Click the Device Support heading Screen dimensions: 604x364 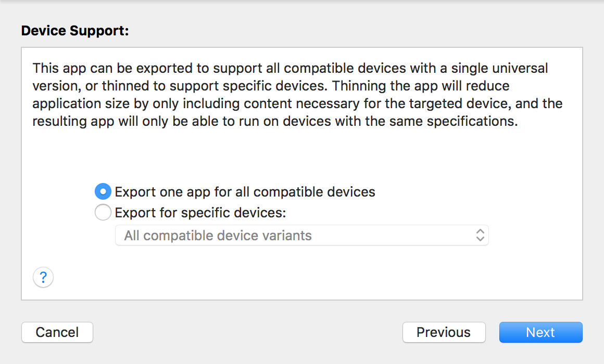(x=75, y=31)
